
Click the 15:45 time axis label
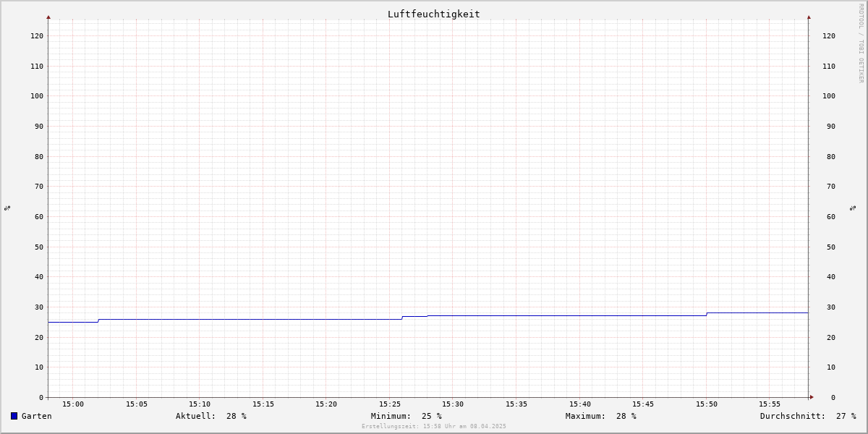click(x=643, y=404)
